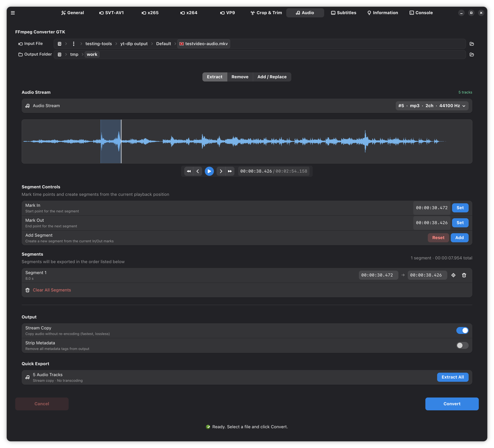The height and width of the screenshot is (448, 494).
Task: Select work folder in output path
Action: pyautogui.click(x=92, y=54)
